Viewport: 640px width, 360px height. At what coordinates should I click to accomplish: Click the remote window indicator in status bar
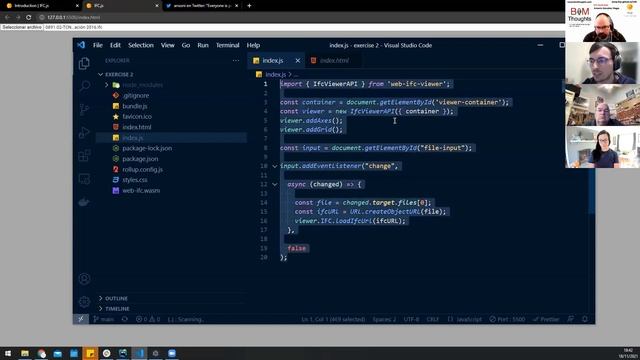[x=81, y=319]
